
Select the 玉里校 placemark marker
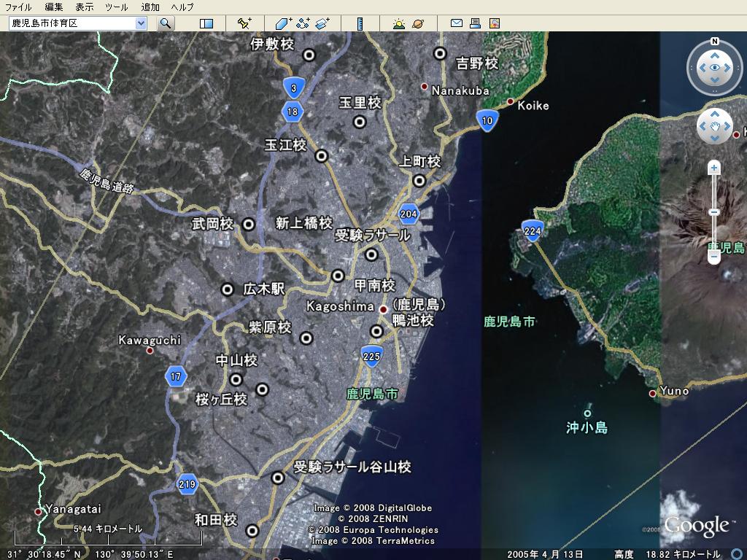pos(360,122)
